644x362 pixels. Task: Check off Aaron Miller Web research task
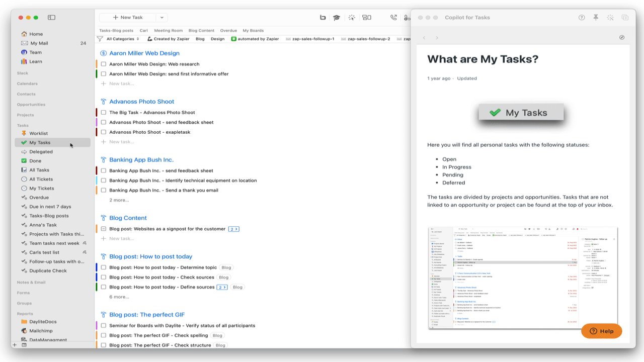104,64
